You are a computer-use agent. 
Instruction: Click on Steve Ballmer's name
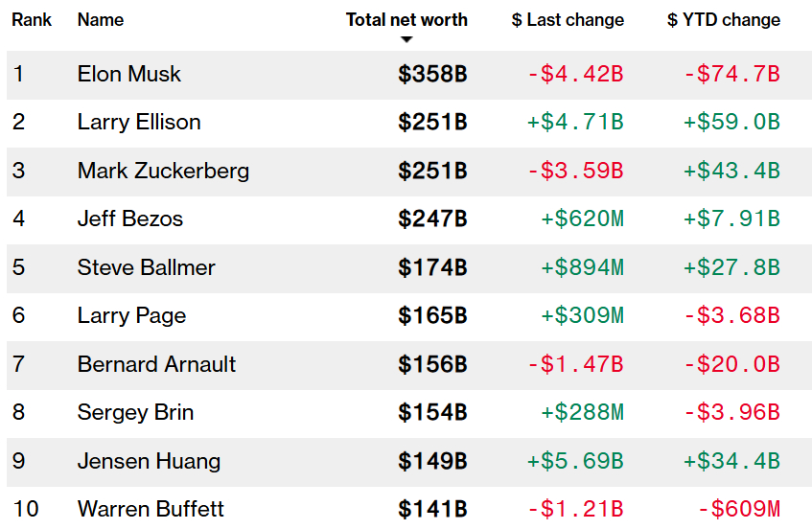(147, 267)
